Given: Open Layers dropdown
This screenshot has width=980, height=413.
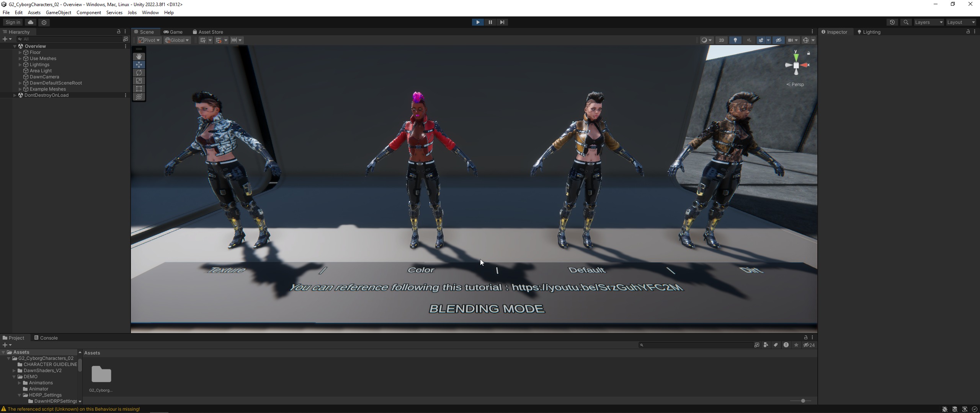Looking at the screenshot, I should tap(929, 22).
